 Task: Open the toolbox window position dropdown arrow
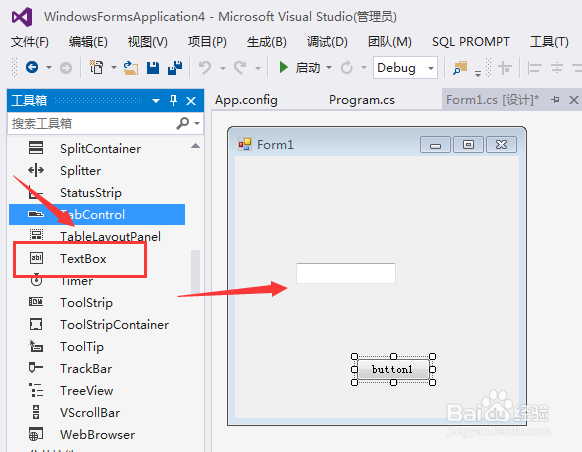156,101
